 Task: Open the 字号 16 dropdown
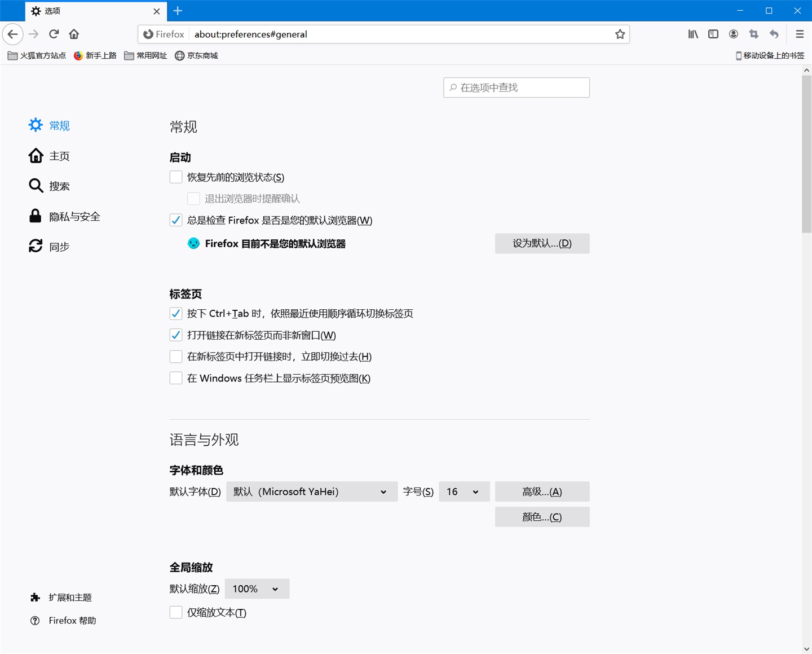pos(464,491)
